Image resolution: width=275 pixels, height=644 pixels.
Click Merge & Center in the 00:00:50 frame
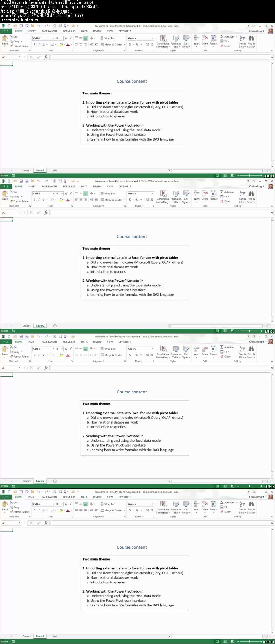coord(111,45)
